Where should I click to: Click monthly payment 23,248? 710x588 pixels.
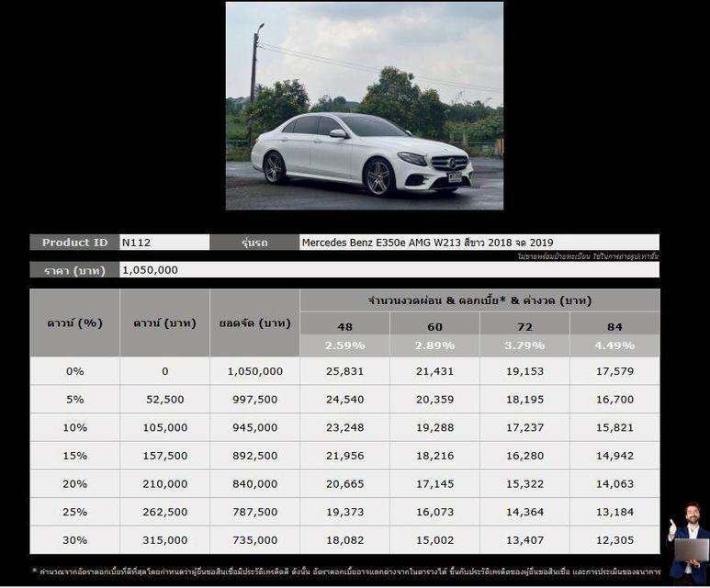click(x=344, y=427)
